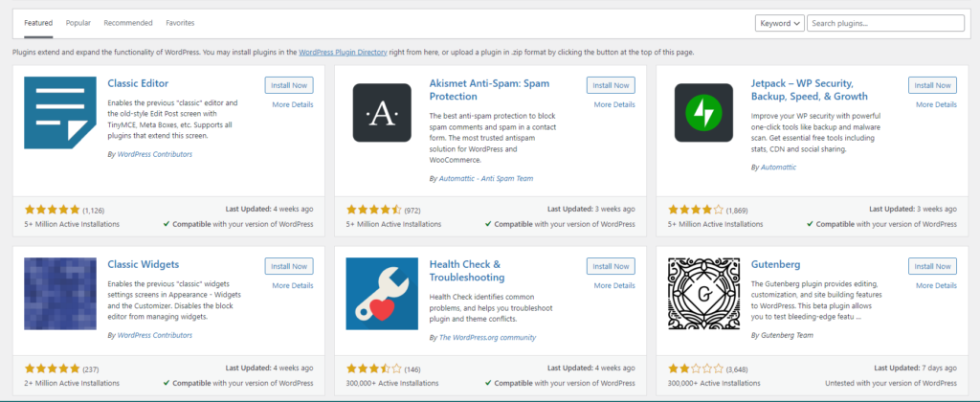Open the Keyword search type dropdown
This screenshot has height=402, width=980.
779,23
